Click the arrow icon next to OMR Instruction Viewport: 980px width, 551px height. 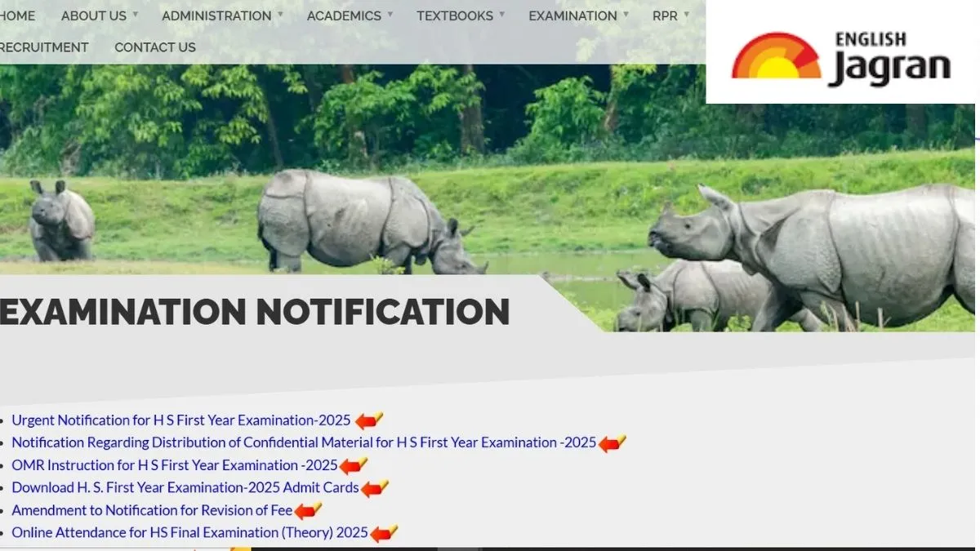coord(353,466)
